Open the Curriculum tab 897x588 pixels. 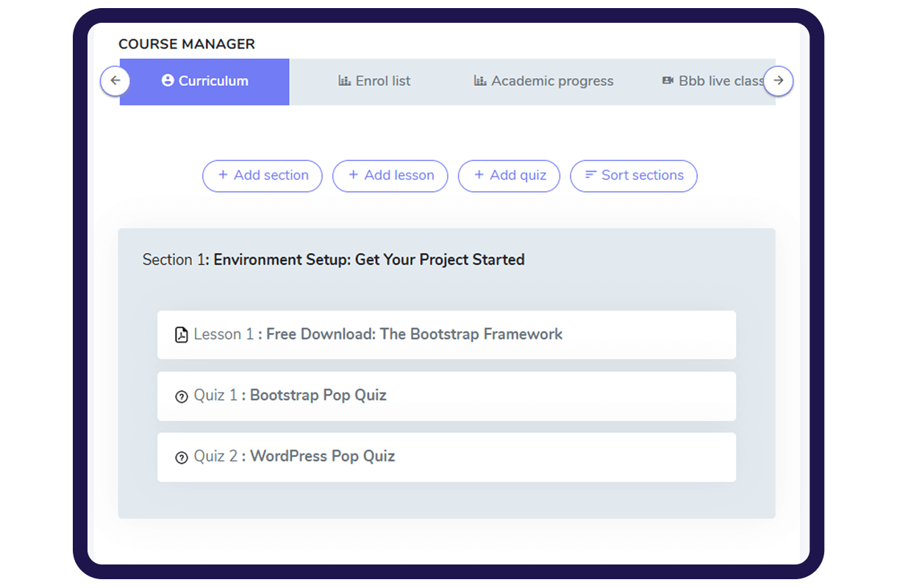[x=205, y=82]
